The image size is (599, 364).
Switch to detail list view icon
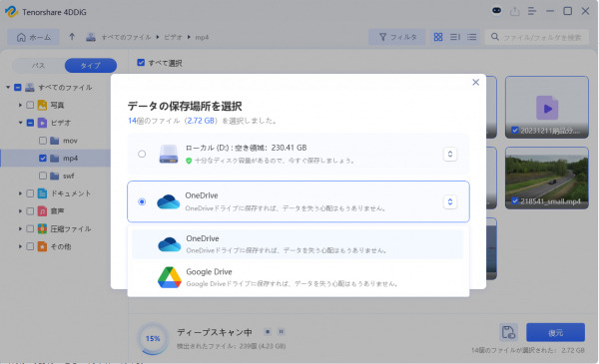click(455, 37)
